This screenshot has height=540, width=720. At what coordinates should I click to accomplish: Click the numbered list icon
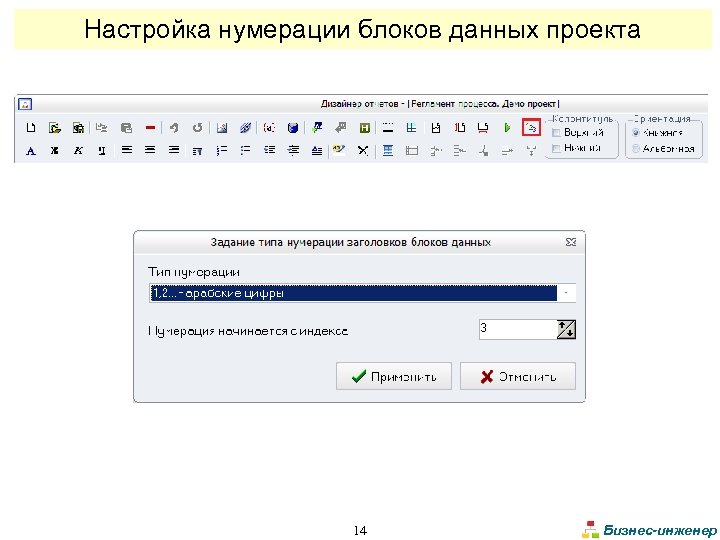(x=222, y=151)
